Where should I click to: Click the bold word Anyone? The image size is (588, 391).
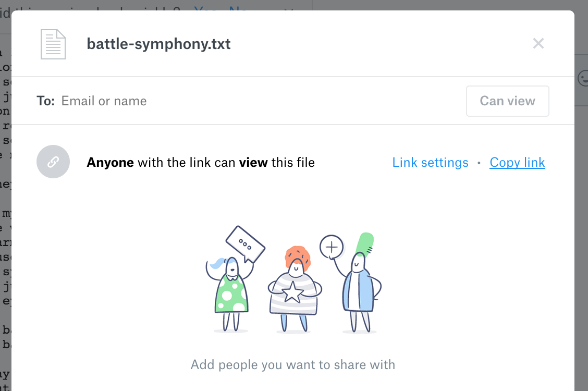111,163
